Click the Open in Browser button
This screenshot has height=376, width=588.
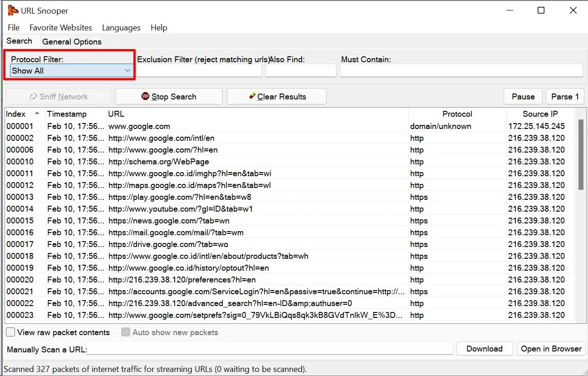coord(551,349)
